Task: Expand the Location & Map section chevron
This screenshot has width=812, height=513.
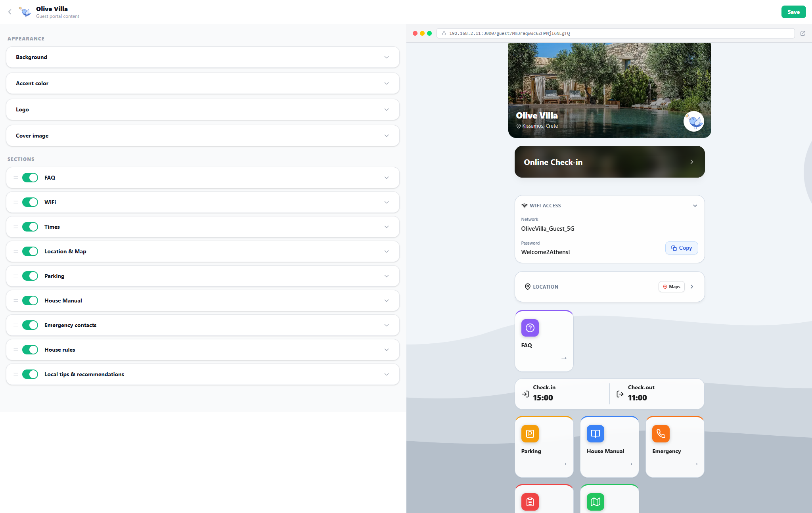Action: click(x=387, y=251)
